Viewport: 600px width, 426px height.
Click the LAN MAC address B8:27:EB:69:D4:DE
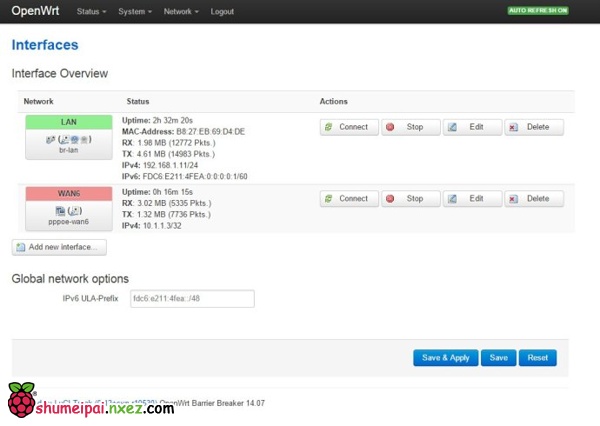210,132
